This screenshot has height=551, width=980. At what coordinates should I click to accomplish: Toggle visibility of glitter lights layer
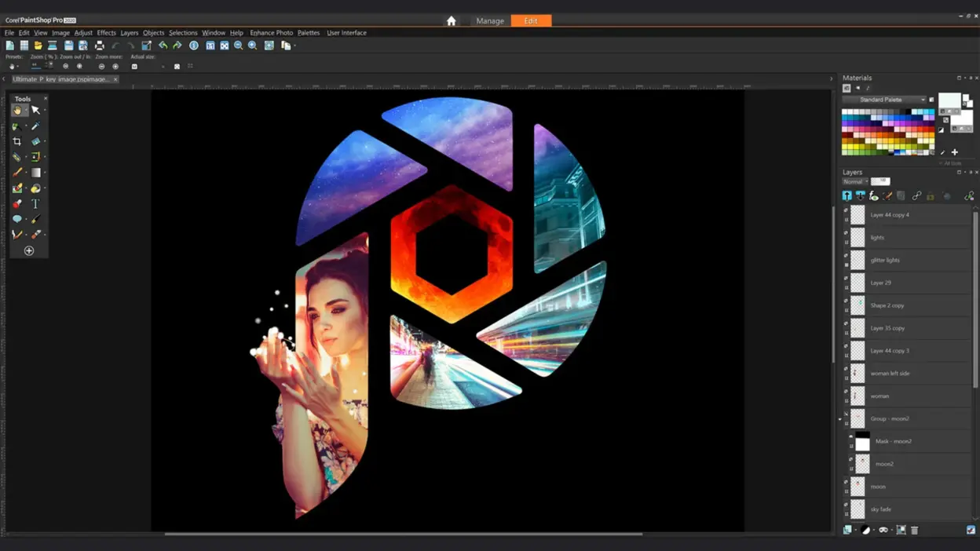coord(846,256)
